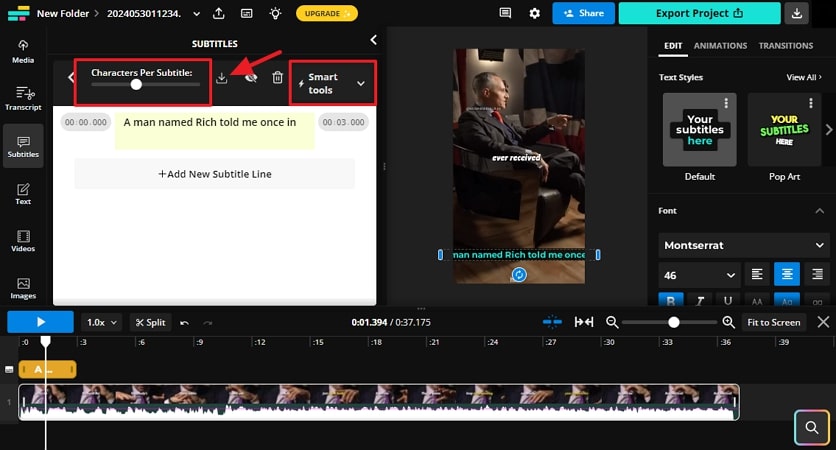836x450 pixels.
Task: Open the font size 46 dropdown
Action: click(699, 275)
